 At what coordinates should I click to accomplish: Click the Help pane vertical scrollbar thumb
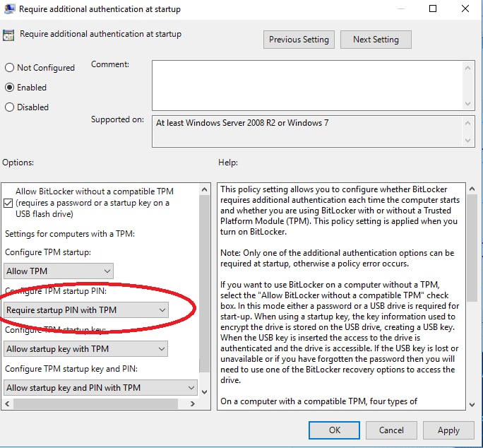(472, 248)
